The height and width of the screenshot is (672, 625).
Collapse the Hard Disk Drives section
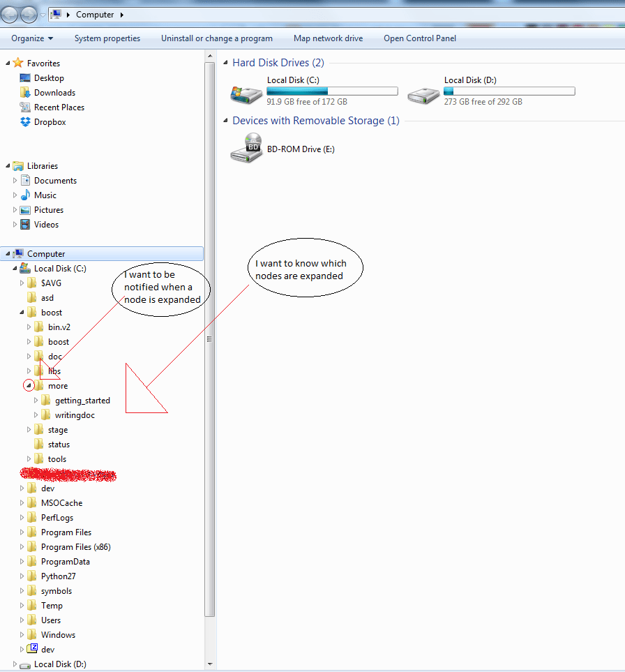coord(225,62)
